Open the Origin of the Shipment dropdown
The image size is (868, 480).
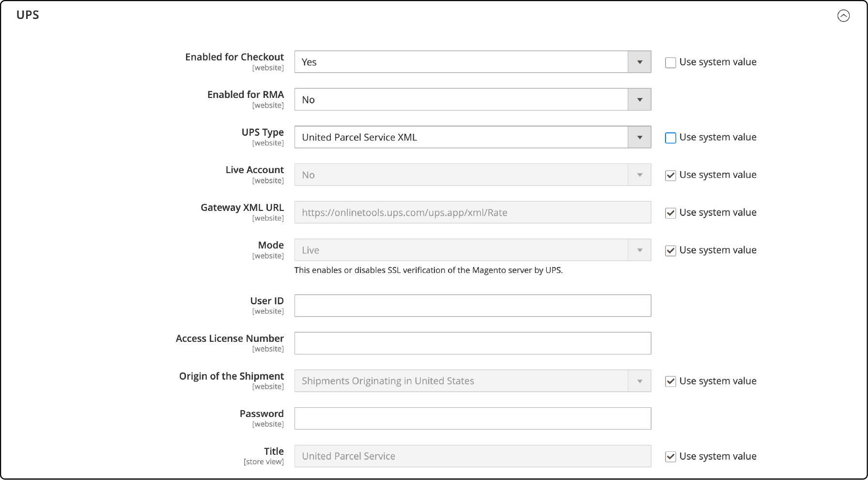tap(473, 381)
